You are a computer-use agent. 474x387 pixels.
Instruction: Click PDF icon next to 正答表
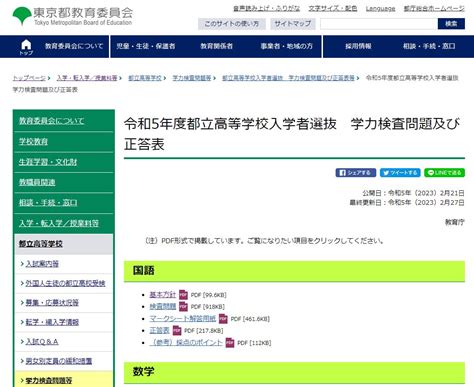tap(177, 330)
